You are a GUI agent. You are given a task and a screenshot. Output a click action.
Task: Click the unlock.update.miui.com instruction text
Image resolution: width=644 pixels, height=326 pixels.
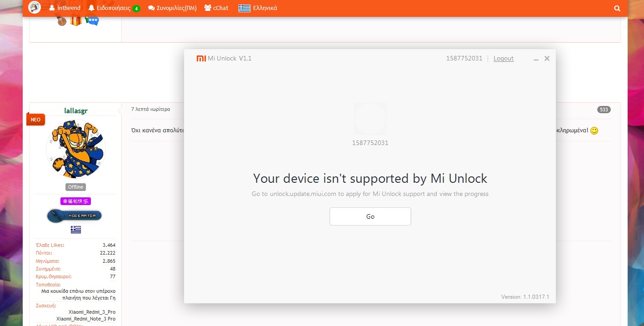370,194
